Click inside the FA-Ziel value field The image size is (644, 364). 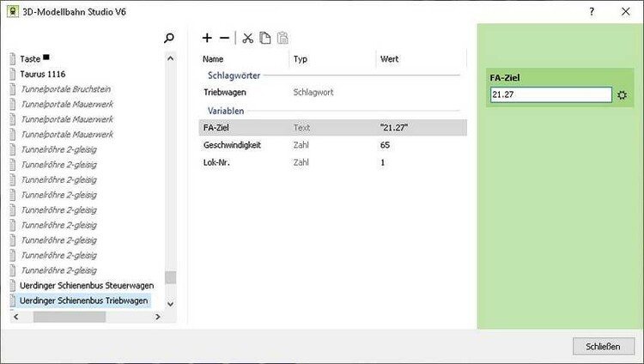550,94
